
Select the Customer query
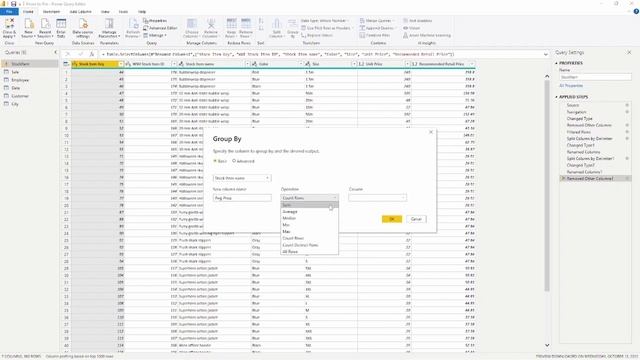20,96
